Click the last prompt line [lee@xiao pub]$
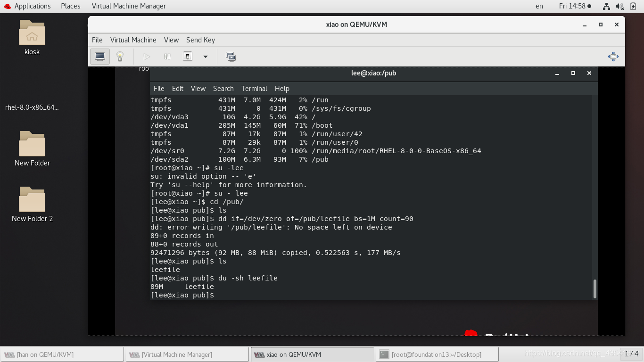 pos(182,295)
